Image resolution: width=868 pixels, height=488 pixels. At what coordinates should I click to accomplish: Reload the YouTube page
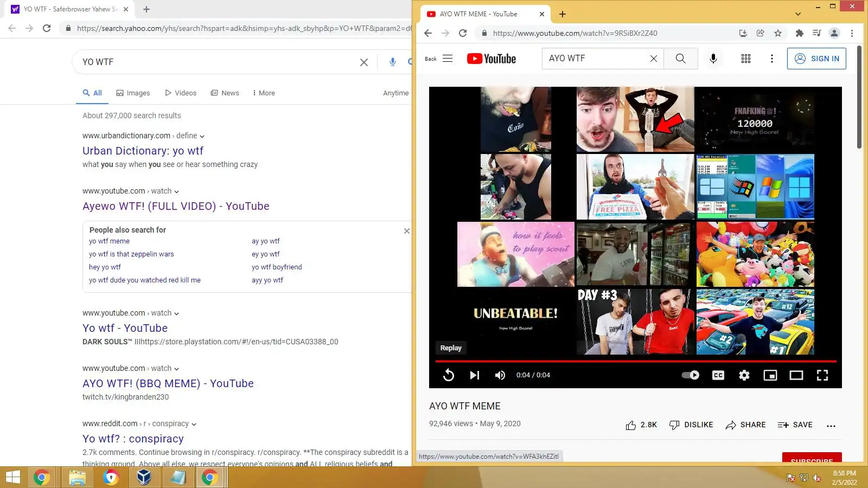(x=463, y=33)
